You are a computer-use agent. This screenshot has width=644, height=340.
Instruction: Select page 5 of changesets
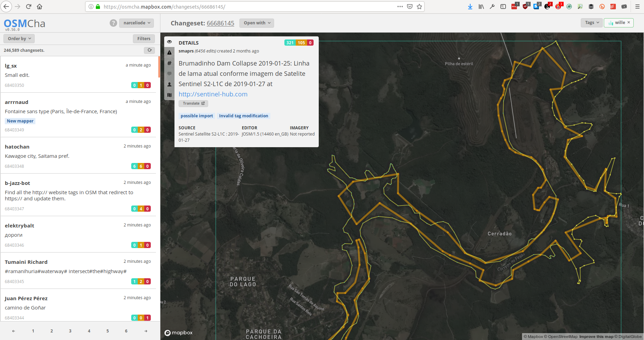click(x=108, y=331)
